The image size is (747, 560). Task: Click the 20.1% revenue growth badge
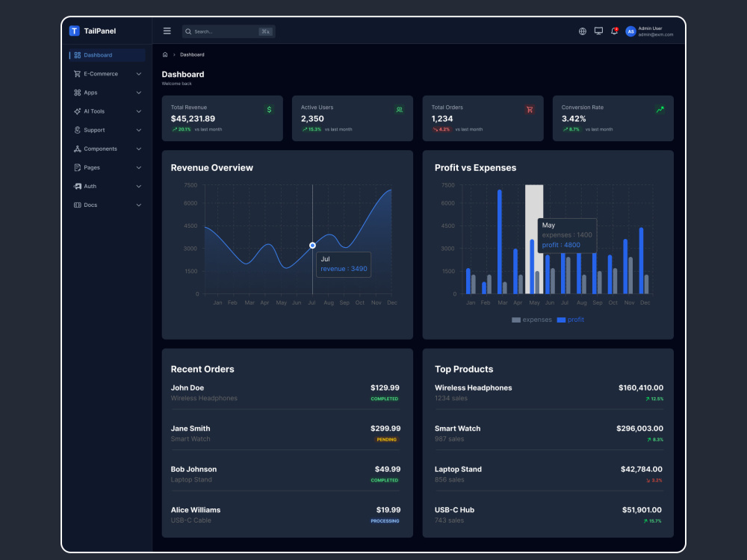tap(182, 129)
